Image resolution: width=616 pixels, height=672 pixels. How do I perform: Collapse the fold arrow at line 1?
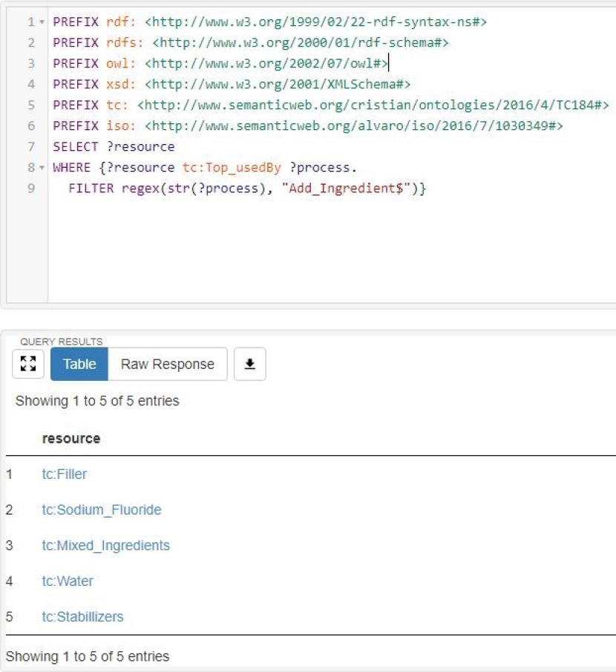[x=40, y=22]
